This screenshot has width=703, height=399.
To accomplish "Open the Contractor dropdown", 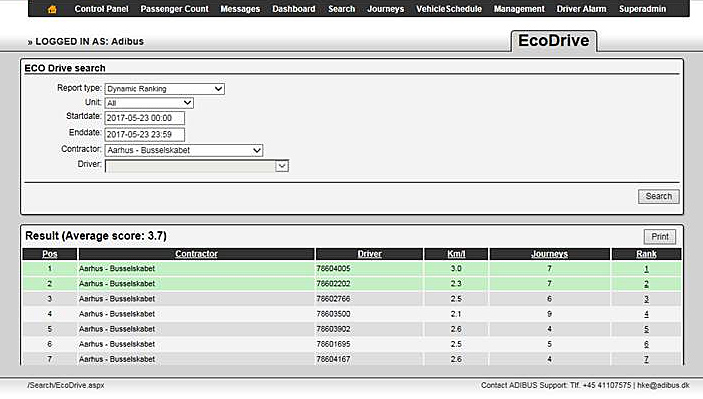I will (x=184, y=150).
